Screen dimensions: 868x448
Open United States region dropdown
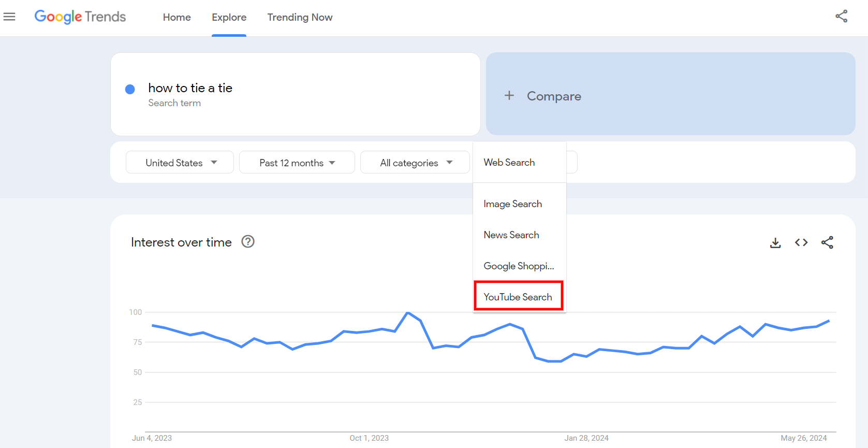coord(180,162)
